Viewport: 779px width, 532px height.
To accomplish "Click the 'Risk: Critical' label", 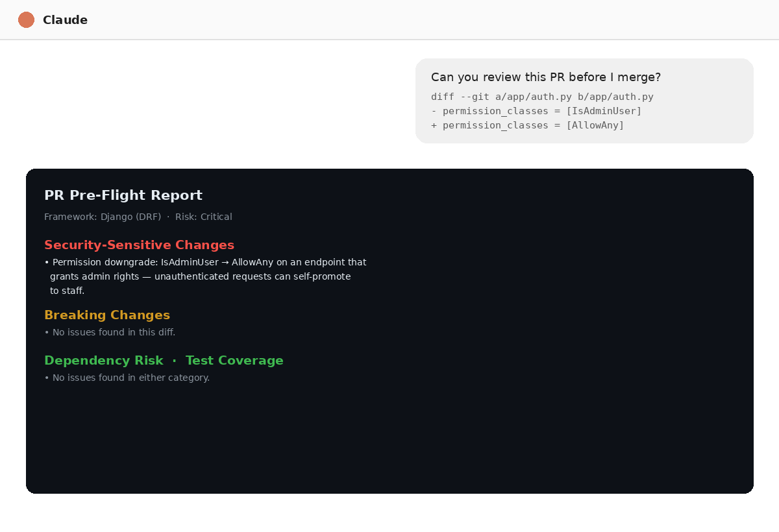I will pos(204,217).
